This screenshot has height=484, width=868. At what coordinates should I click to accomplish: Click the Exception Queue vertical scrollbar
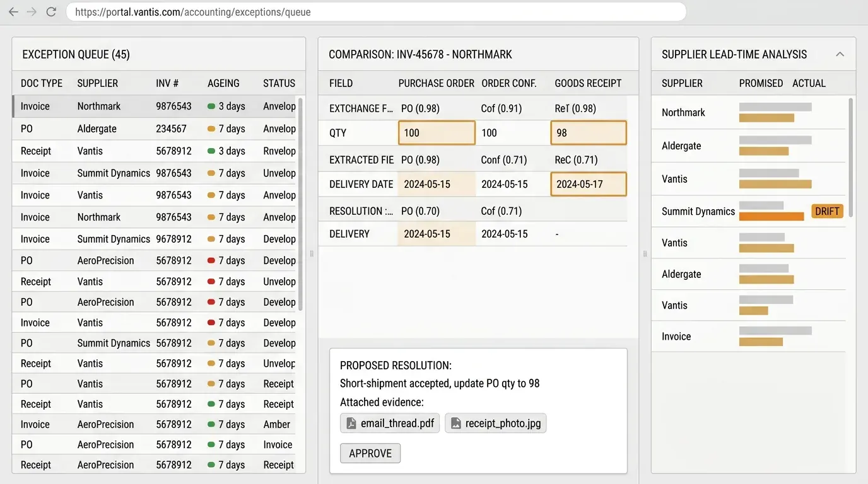coord(301,204)
